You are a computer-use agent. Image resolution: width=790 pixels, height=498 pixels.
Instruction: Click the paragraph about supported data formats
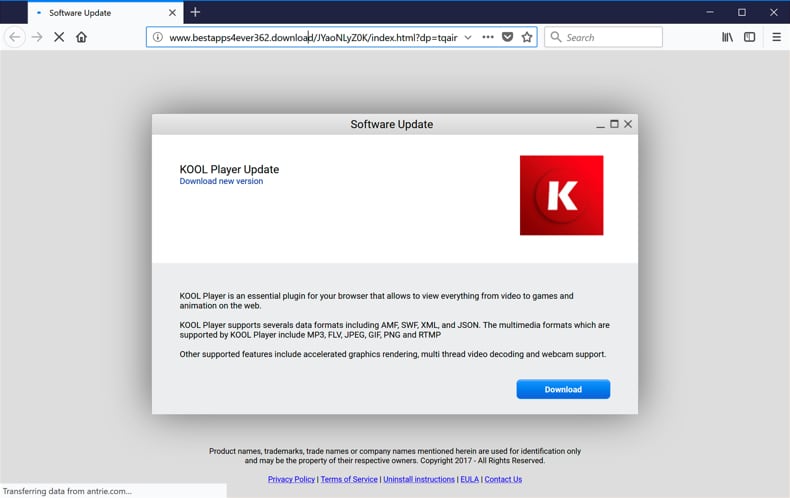[x=394, y=330]
